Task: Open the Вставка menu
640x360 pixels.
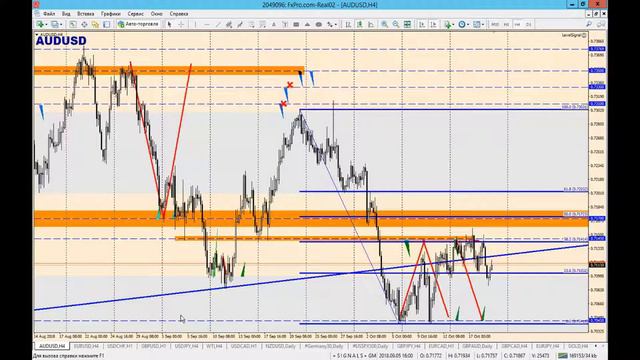Action: [86, 14]
